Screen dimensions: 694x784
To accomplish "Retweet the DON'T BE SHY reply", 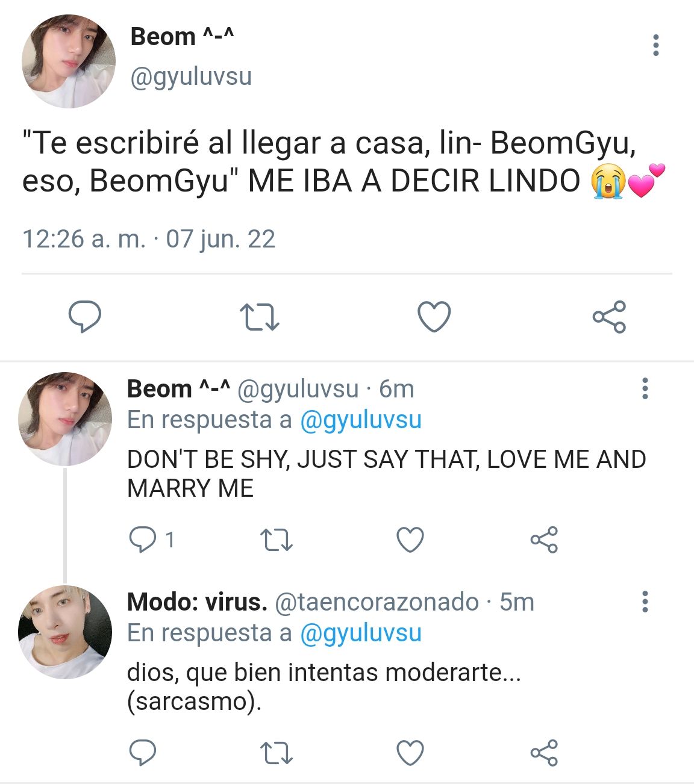I will [x=277, y=540].
